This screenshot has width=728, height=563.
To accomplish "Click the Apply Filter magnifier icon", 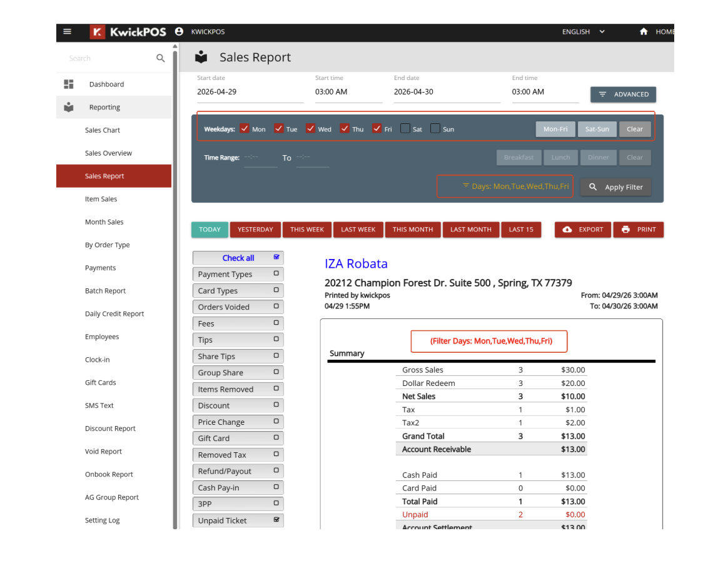I will pos(593,187).
